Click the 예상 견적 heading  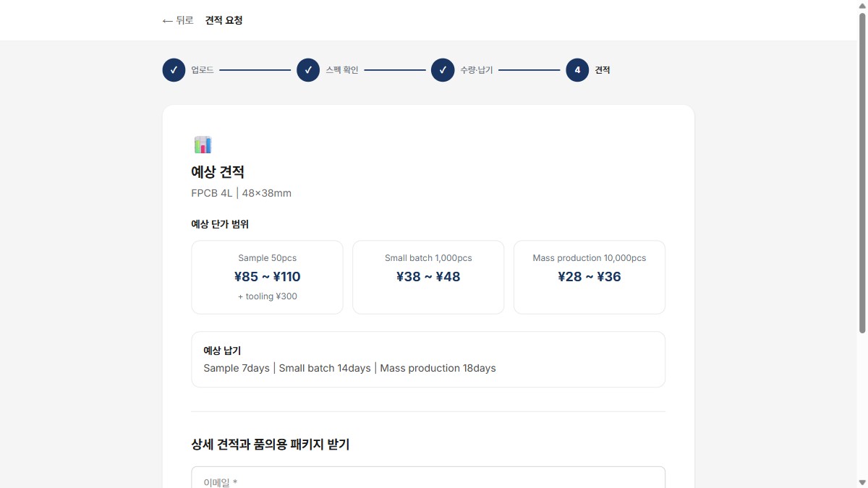coord(218,172)
